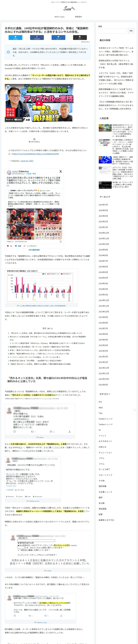Open category イベント
This screenshot has height=644, width=138.
coord(102,436)
